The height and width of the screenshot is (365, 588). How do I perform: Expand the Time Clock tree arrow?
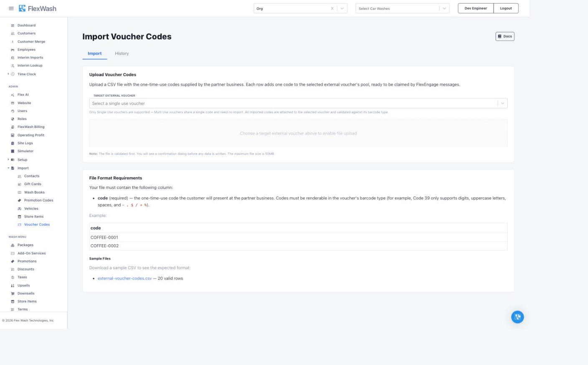[8, 74]
